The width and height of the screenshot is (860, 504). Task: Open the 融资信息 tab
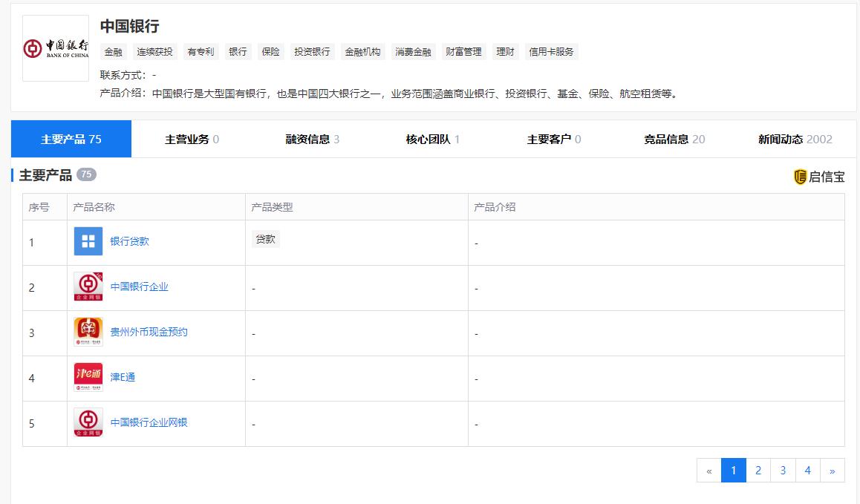(x=313, y=140)
